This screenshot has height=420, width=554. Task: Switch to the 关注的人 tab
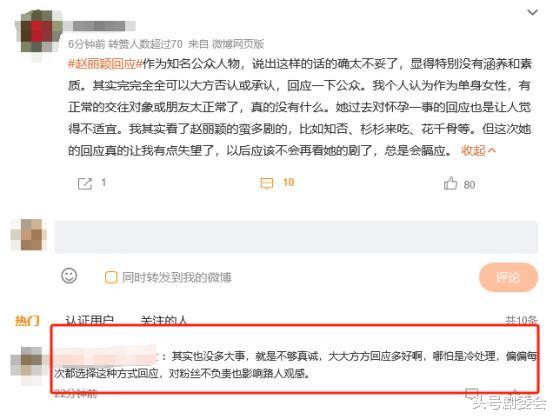pyautogui.click(x=163, y=320)
